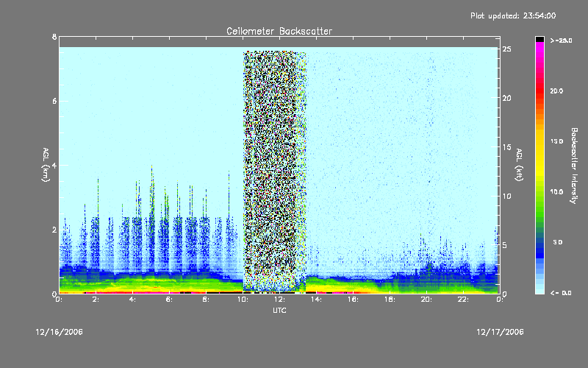Click the "AGL (km)" axis title
This screenshot has width=588, height=368.
pyautogui.click(x=46, y=165)
